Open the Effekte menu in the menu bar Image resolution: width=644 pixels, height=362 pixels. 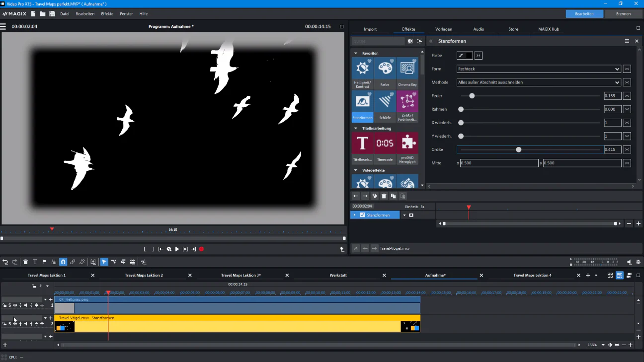(107, 14)
